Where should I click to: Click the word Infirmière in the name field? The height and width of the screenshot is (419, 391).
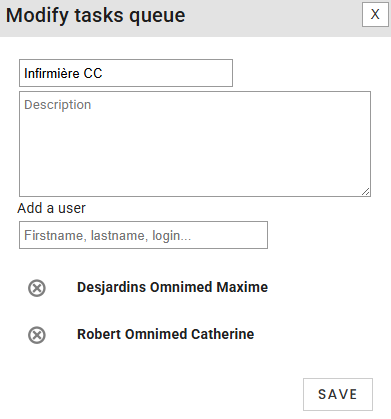52,73
